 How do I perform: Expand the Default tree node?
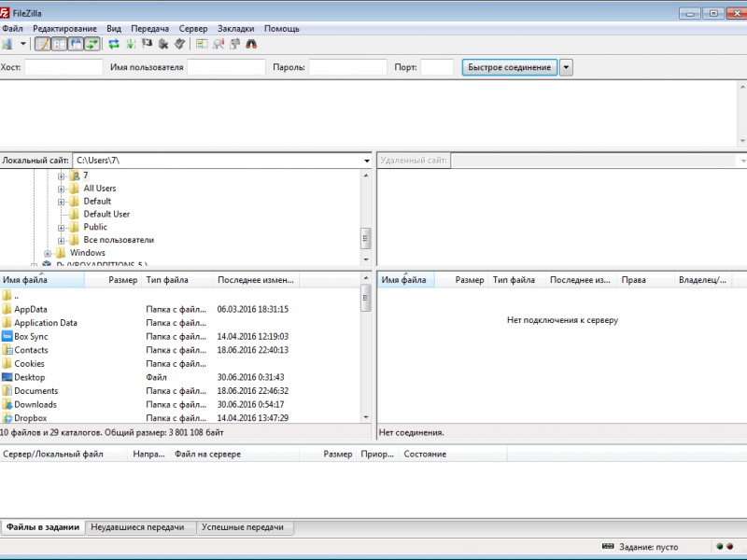click(61, 202)
